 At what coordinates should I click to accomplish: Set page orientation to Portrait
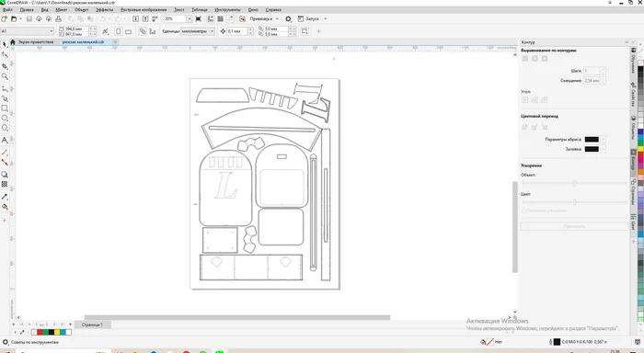[119, 31]
